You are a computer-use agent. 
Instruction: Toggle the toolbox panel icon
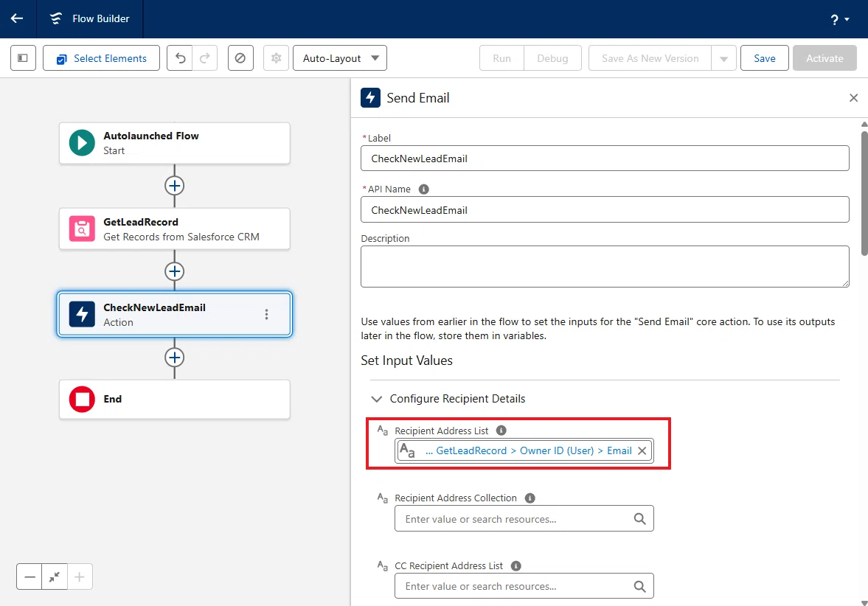tap(23, 58)
